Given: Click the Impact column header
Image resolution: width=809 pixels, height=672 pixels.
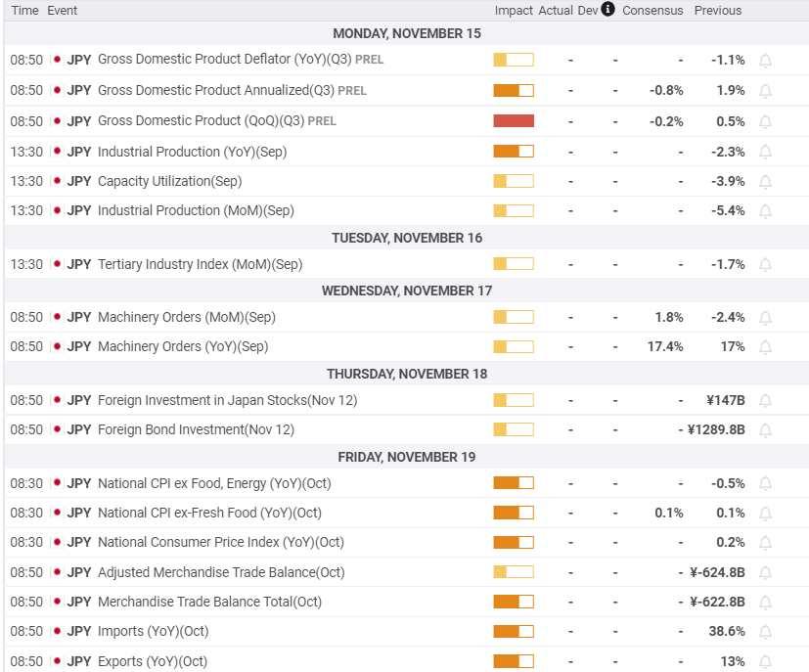Looking at the screenshot, I should [x=514, y=11].
